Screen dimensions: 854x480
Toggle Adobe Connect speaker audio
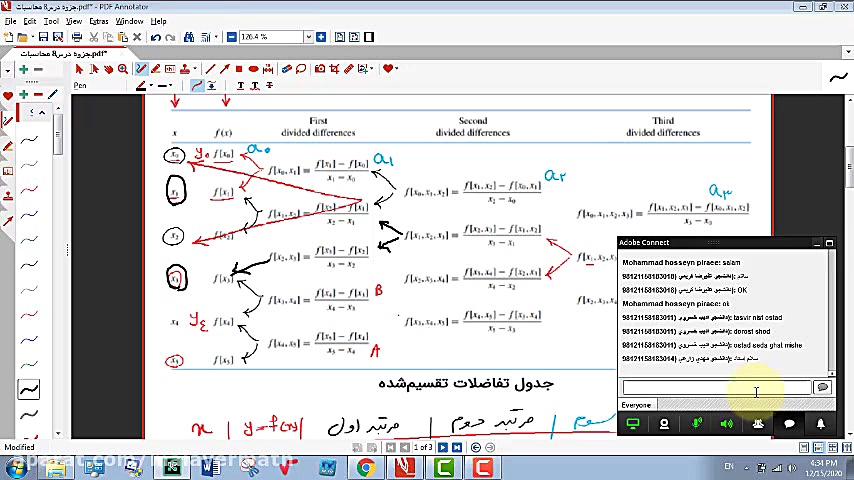point(727,424)
